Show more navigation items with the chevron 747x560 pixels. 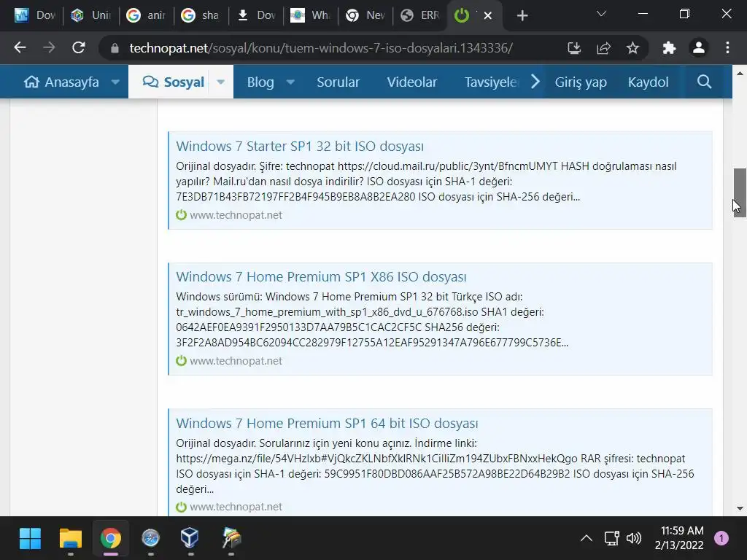tap(535, 82)
